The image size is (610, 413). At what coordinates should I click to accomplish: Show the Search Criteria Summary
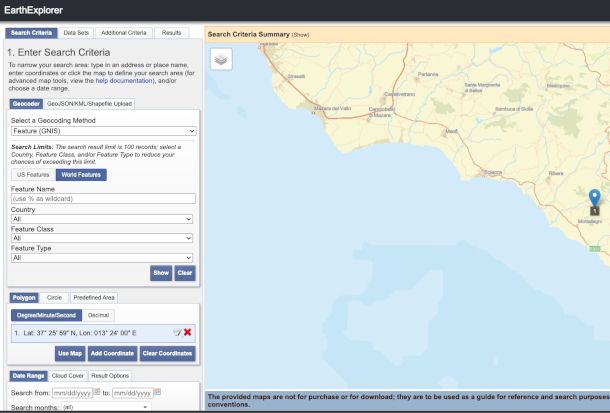300,35
